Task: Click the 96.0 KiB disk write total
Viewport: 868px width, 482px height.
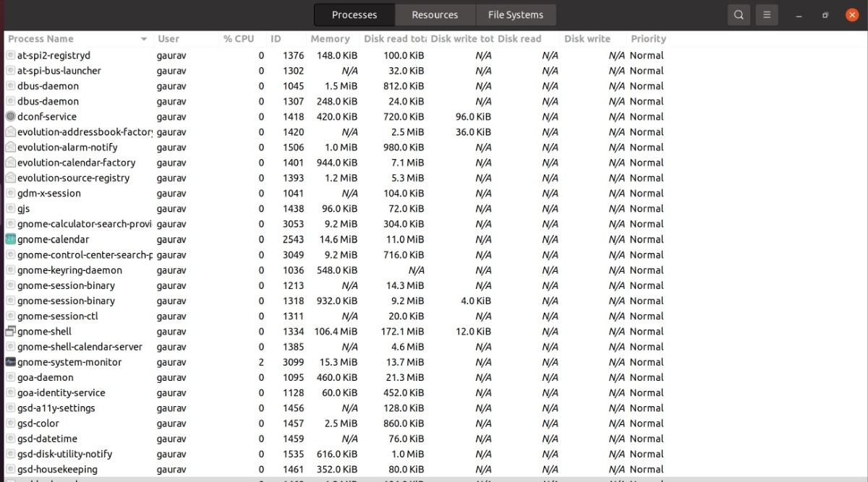Action: 473,116
